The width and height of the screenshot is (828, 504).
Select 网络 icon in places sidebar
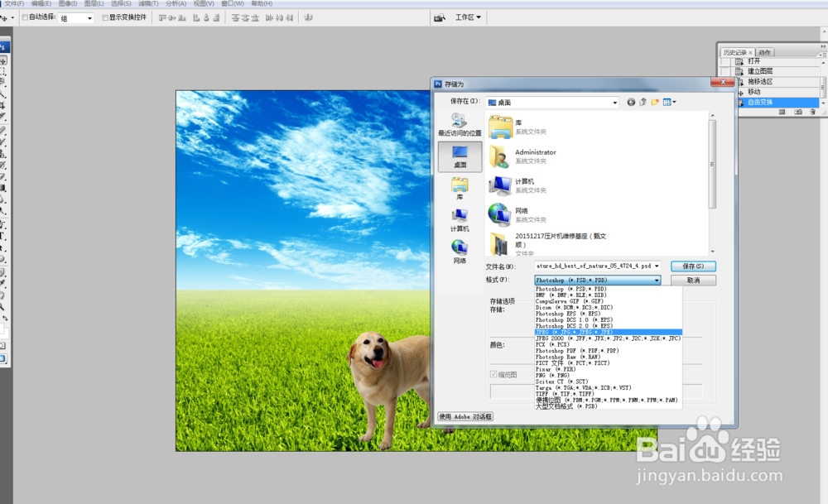click(x=459, y=251)
